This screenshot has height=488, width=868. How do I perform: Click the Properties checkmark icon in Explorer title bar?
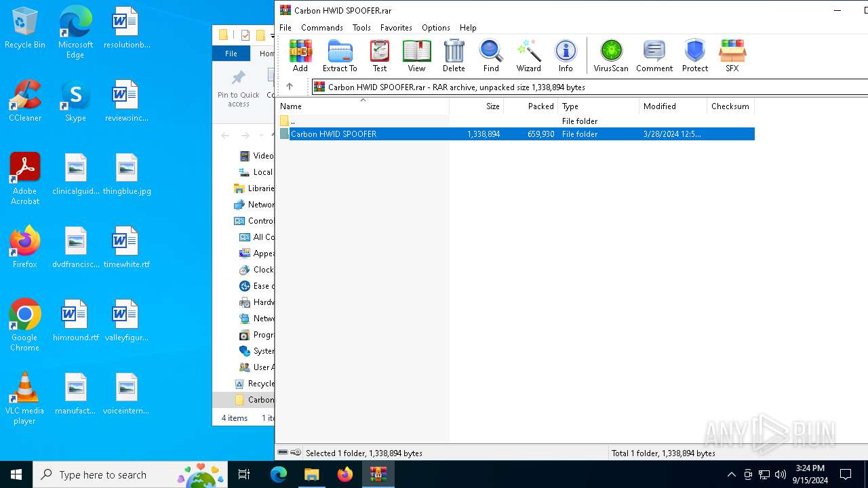245,35
